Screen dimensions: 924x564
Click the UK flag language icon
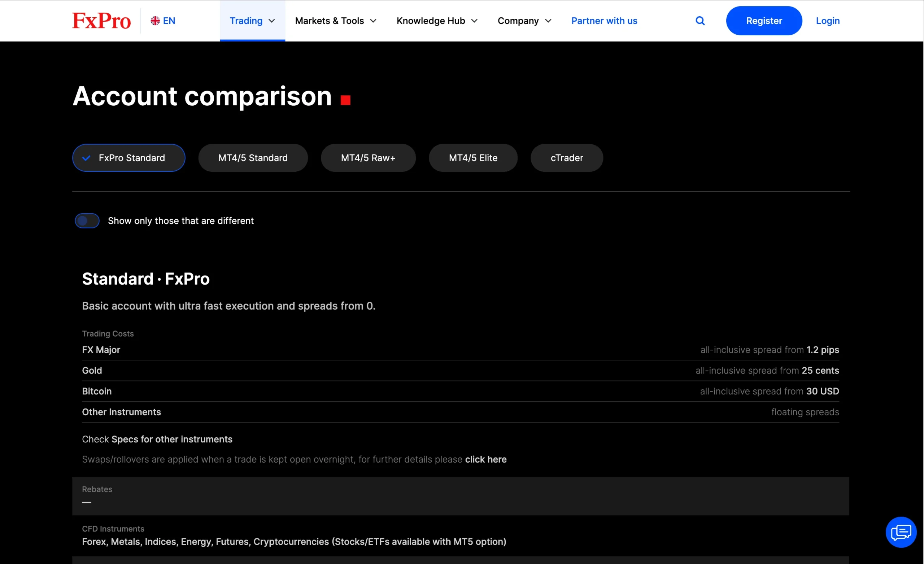point(155,21)
